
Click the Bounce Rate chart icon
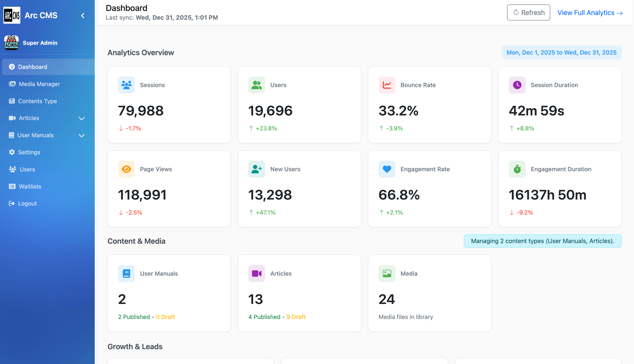[x=387, y=85]
